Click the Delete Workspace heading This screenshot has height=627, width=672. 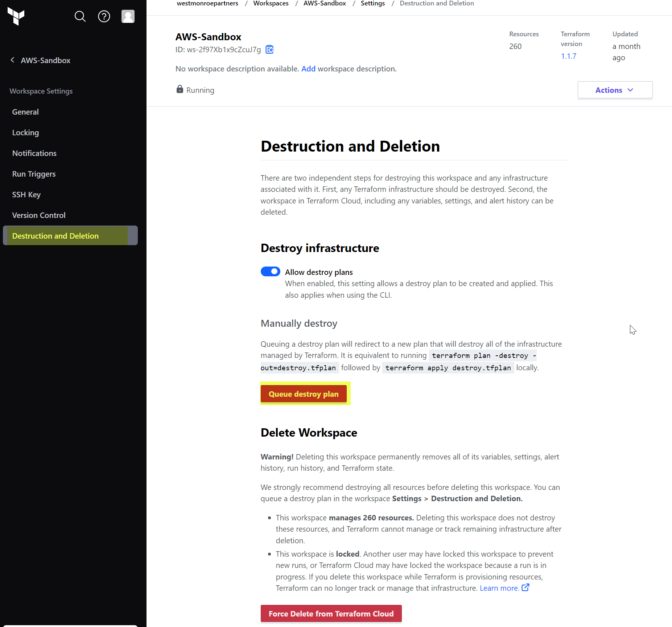click(x=309, y=433)
